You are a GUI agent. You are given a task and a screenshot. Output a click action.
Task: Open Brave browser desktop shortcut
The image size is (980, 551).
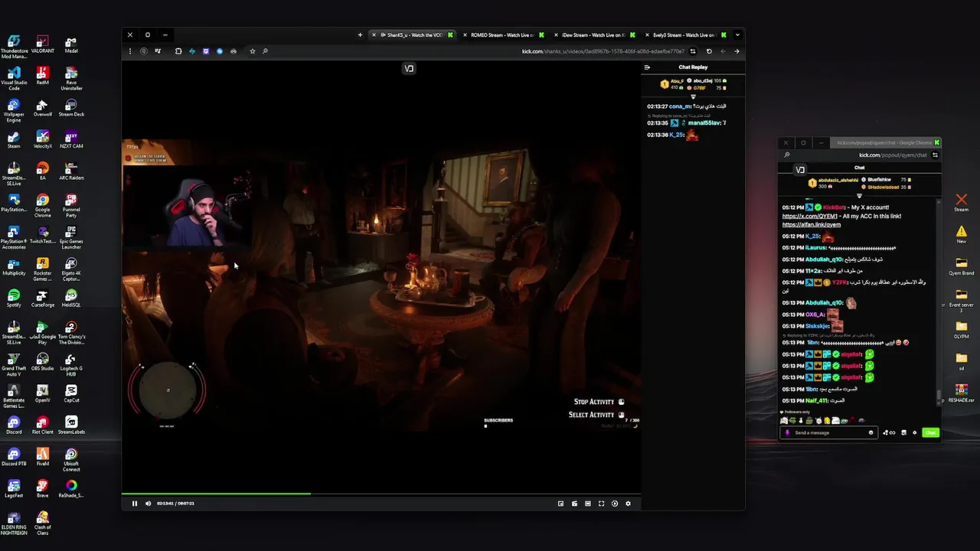click(x=43, y=489)
